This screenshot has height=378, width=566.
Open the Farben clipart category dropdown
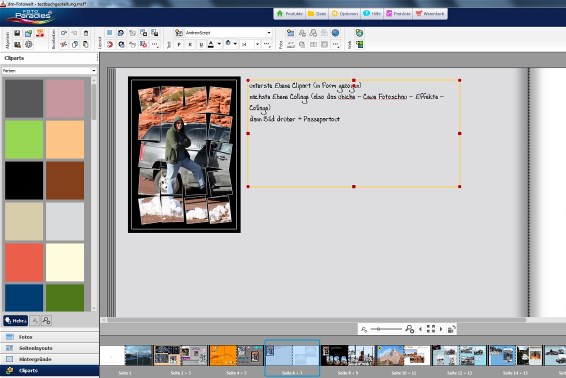pos(49,71)
